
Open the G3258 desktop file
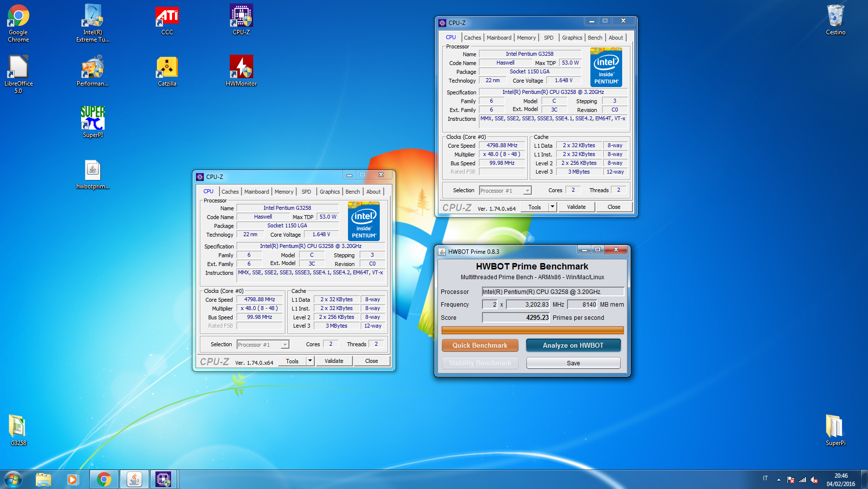tap(18, 430)
